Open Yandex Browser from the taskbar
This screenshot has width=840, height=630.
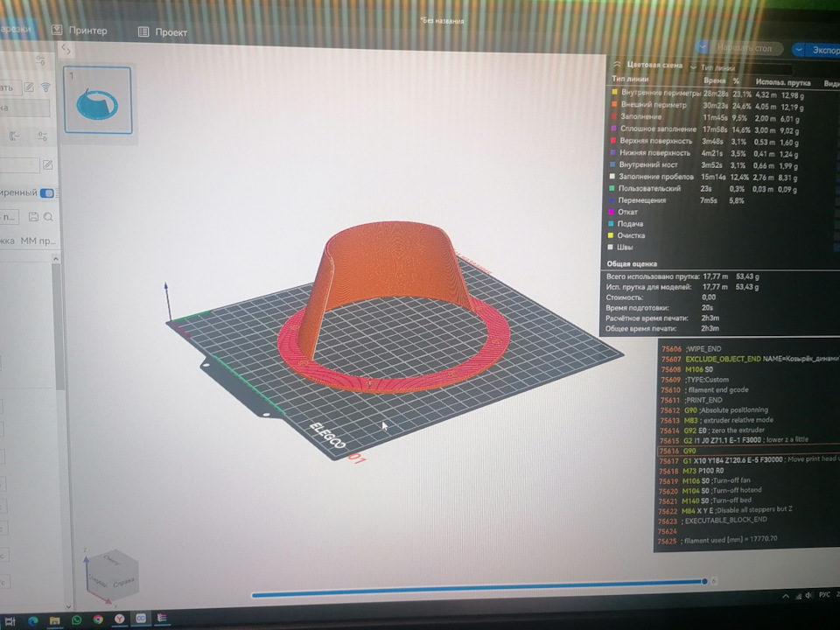coord(120,619)
